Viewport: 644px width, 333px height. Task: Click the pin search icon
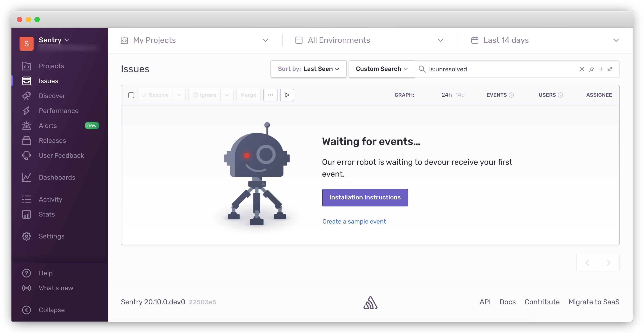coord(591,69)
